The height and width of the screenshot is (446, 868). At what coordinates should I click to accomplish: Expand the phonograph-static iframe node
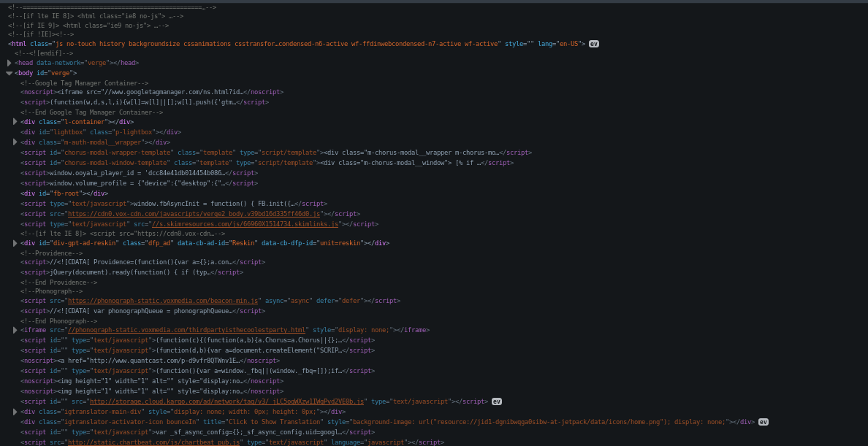click(x=15, y=331)
